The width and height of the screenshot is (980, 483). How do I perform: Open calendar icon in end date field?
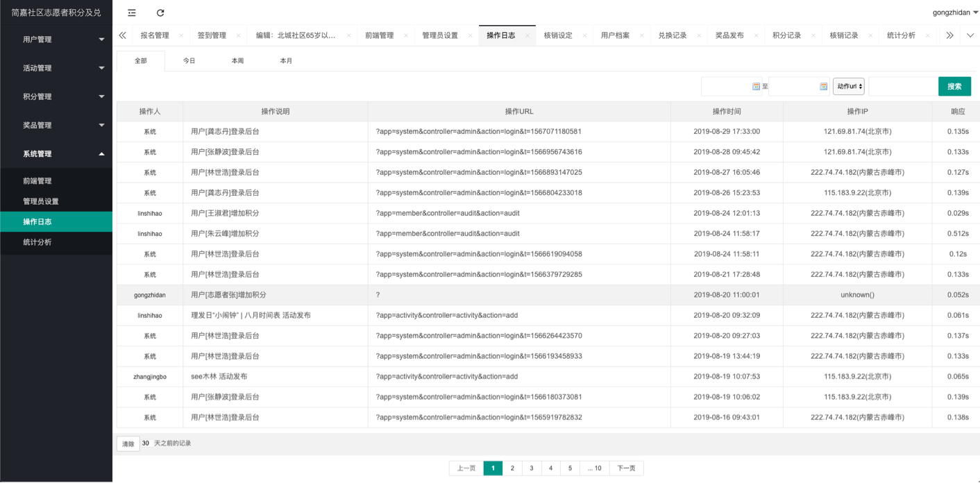pyautogui.click(x=824, y=87)
